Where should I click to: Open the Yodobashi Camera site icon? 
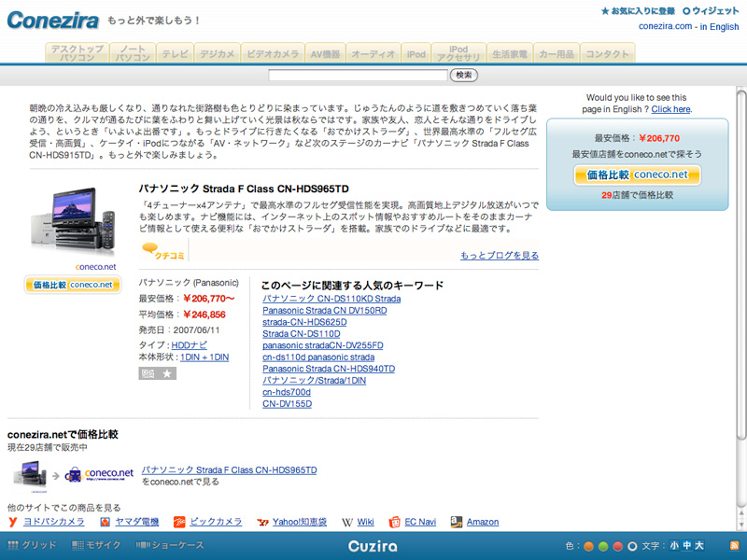tap(13, 523)
